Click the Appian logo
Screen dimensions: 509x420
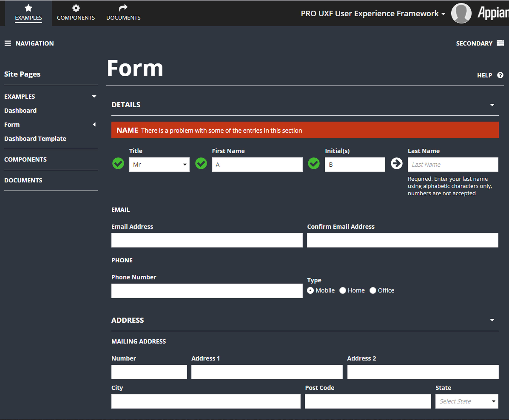click(493, 13)
